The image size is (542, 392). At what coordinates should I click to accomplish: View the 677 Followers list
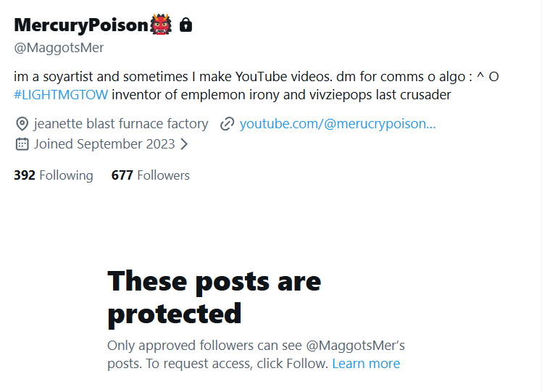tap(151, 175)
